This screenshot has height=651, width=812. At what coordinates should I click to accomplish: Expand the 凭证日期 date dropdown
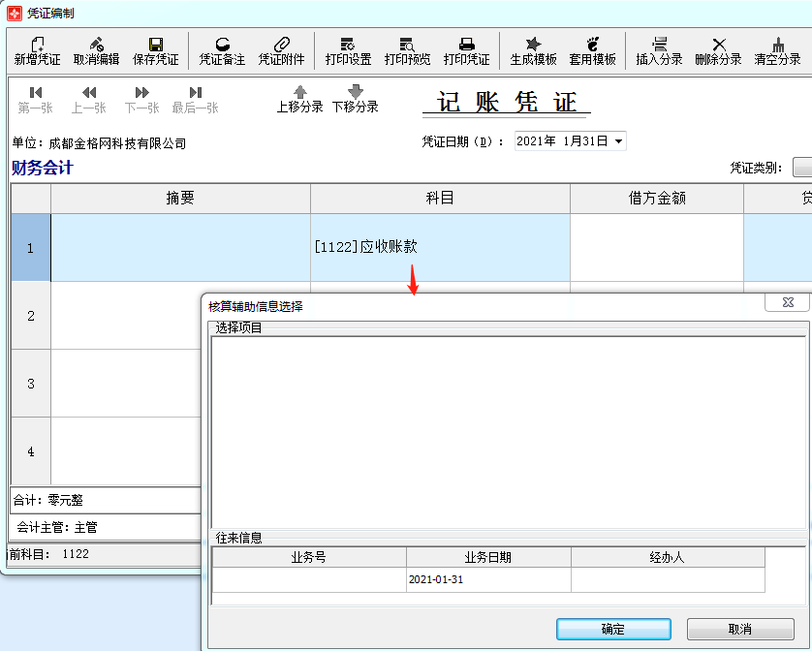pyautogui.click(x=618, y=141)
